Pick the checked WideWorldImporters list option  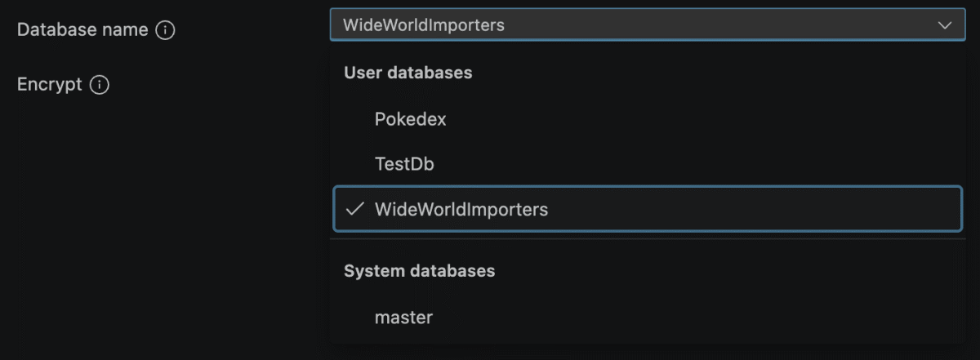click(x=647, y=209)
